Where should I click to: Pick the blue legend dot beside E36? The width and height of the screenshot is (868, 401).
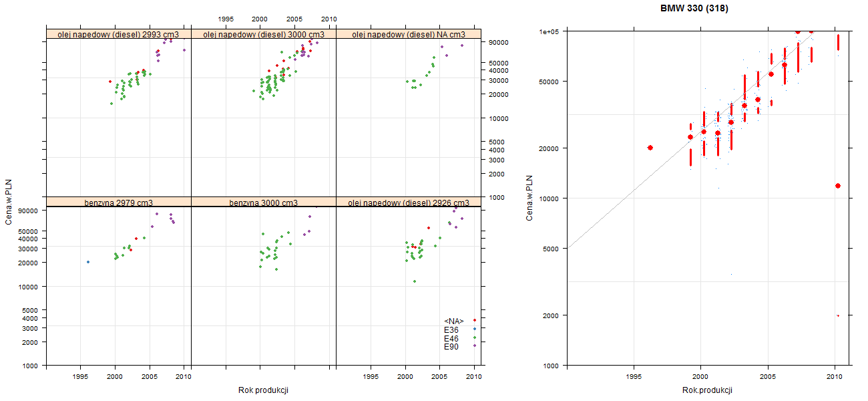pos(474,329)
